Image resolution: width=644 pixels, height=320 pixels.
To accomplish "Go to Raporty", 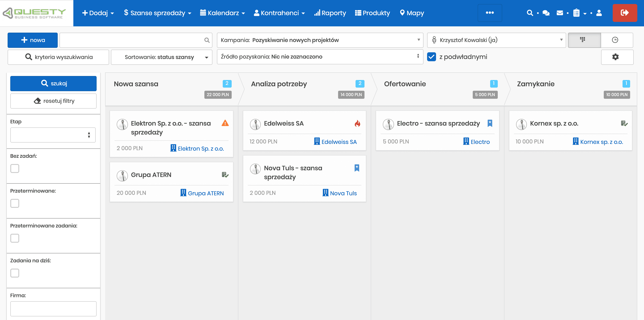I will [x=330, y=13].
